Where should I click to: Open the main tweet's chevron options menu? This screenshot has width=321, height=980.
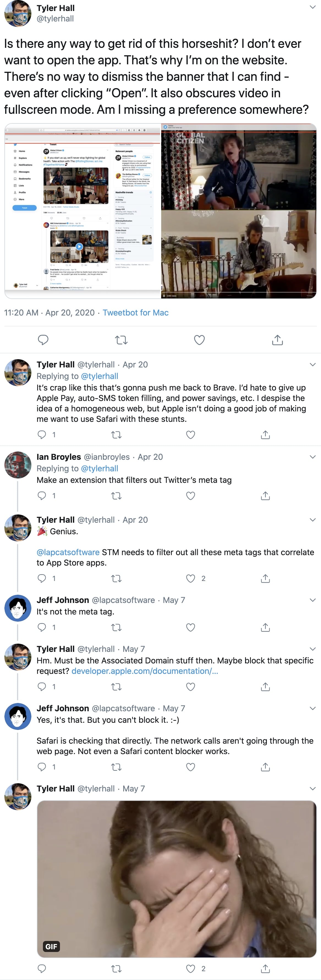click(313, 7)
